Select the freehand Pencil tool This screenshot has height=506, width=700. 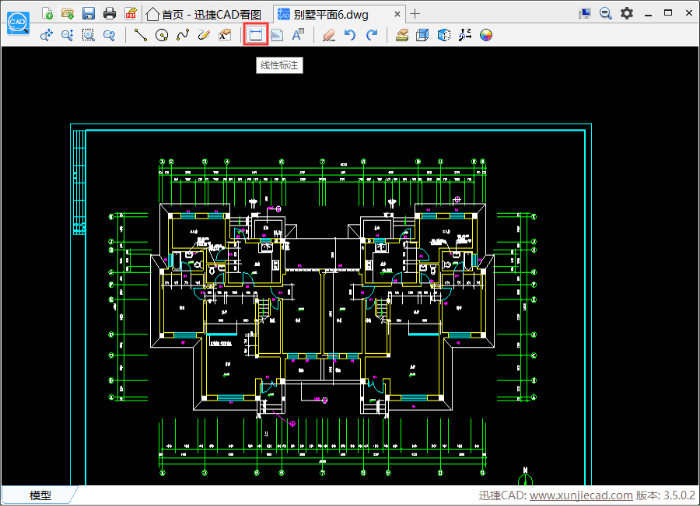204,35
